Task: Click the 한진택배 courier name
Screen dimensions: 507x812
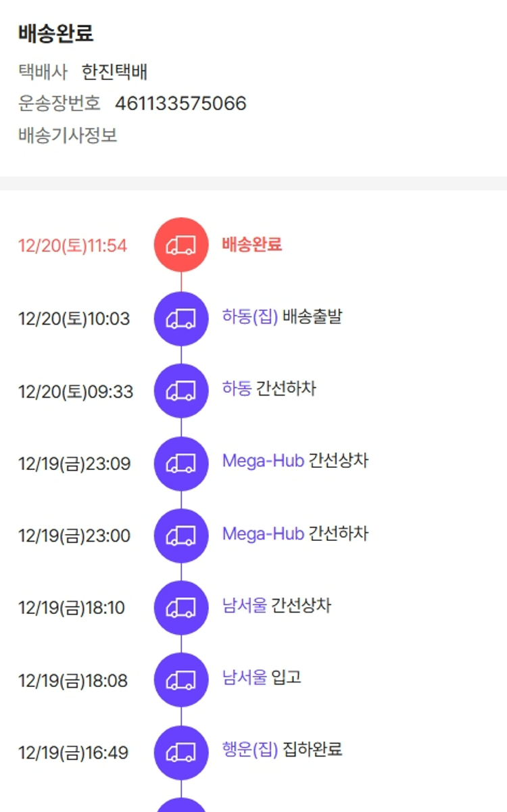Action: coord(114,72)
